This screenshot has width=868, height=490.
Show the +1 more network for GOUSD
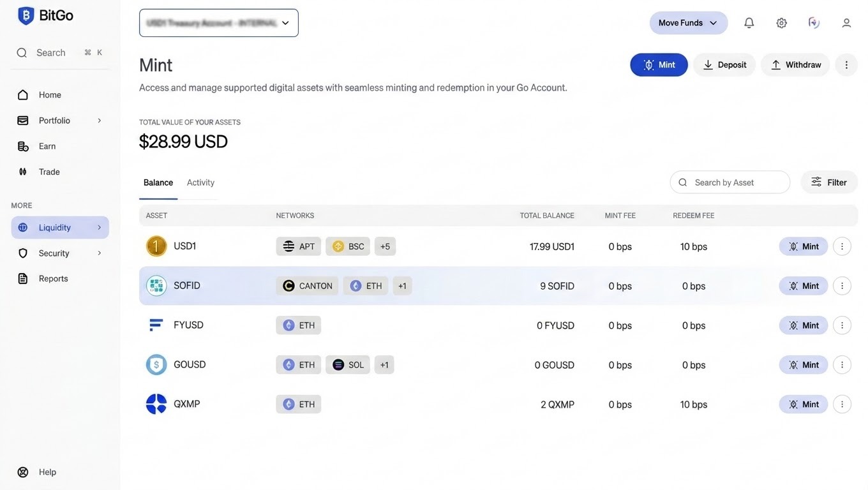point(384,365)
